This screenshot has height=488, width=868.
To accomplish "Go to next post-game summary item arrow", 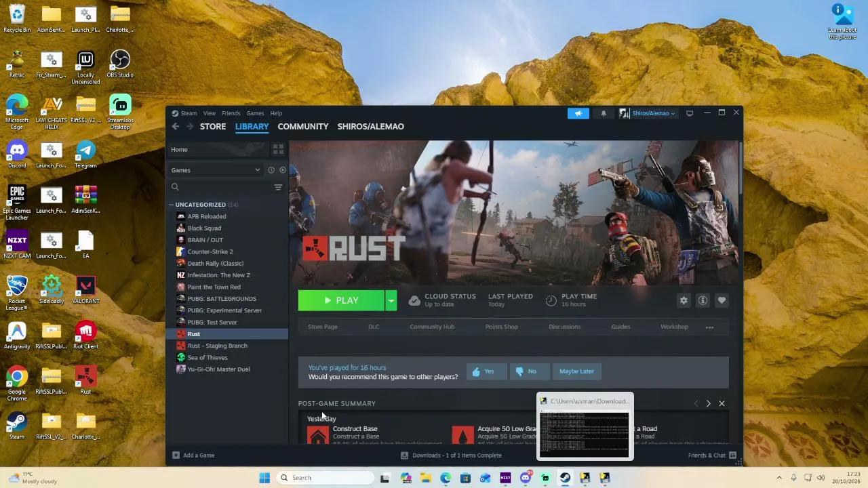I will click(708, 403).
